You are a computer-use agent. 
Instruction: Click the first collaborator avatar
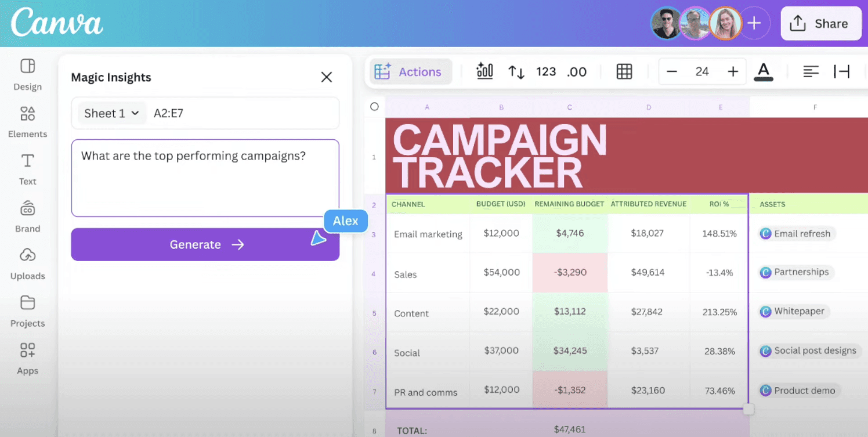click(666, 23)
